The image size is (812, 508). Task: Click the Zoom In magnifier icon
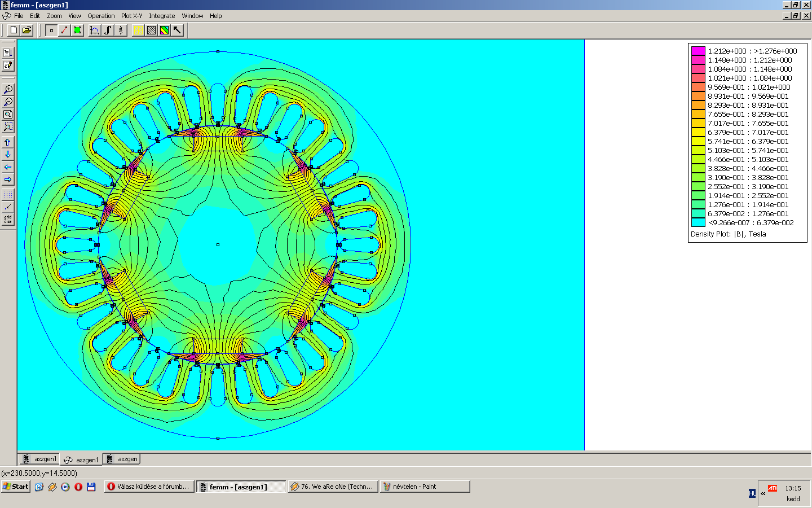point(8,89)
